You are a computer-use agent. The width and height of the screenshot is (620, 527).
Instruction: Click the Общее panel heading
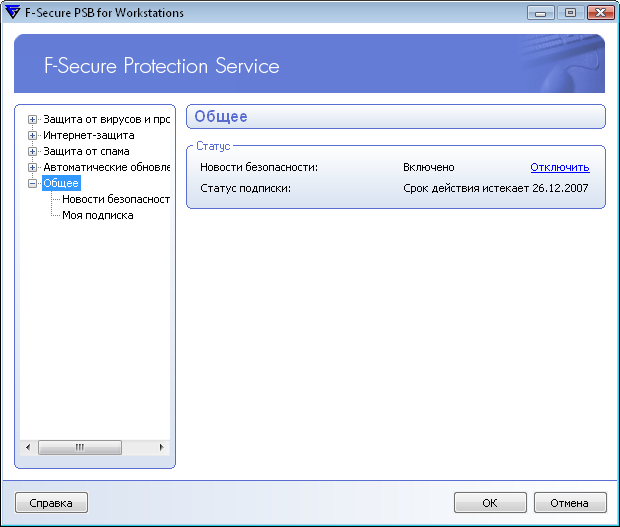221,117
